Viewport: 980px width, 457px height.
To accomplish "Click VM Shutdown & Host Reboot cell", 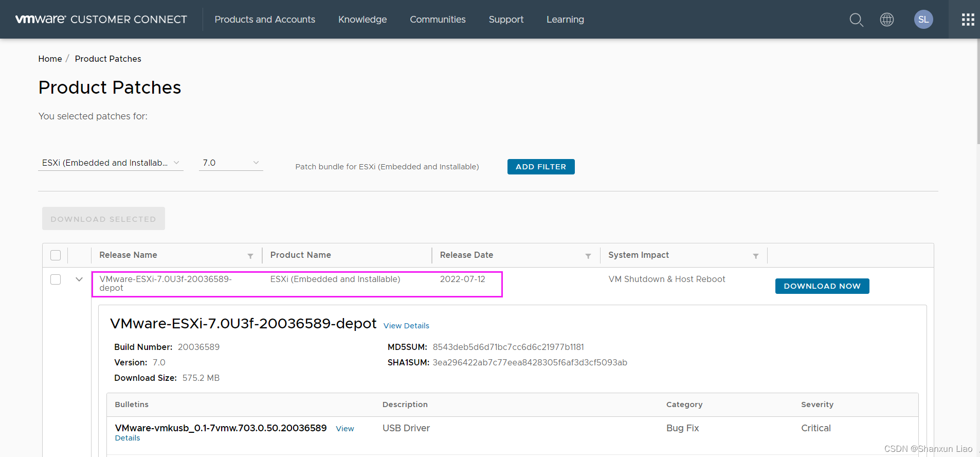I will click(667, 279).
